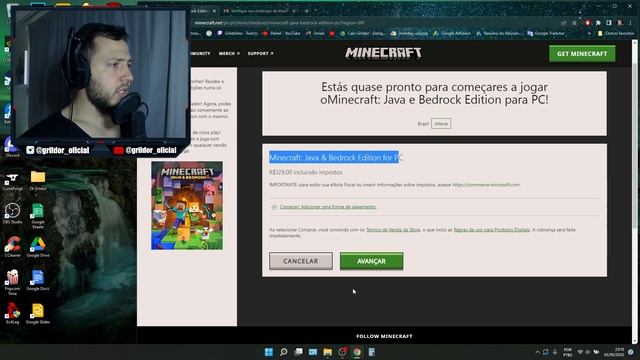640x360 pixels.
Task: Show hidden system tray icons
Action: click(537, 352)
